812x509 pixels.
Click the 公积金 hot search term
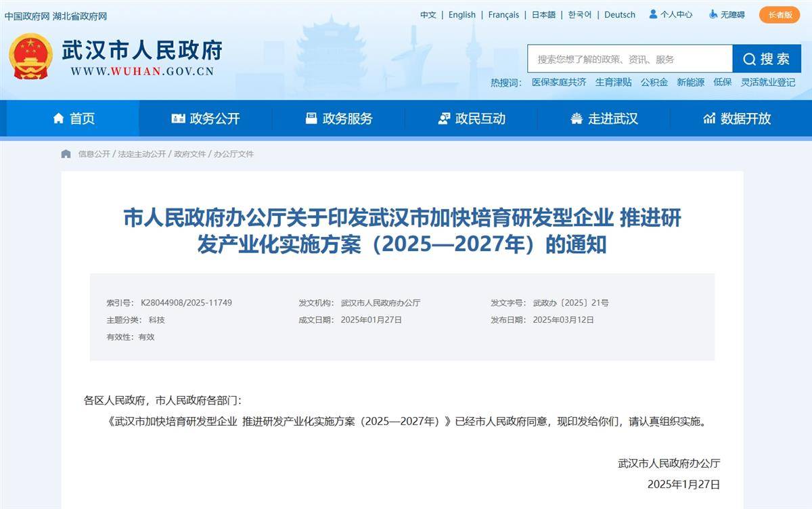[x=654, y=82]
